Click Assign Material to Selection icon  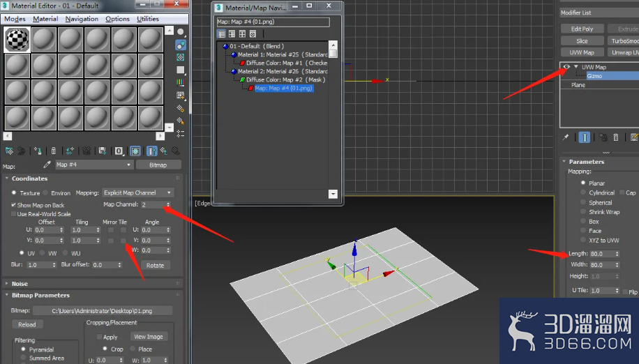tap(38, 151)
